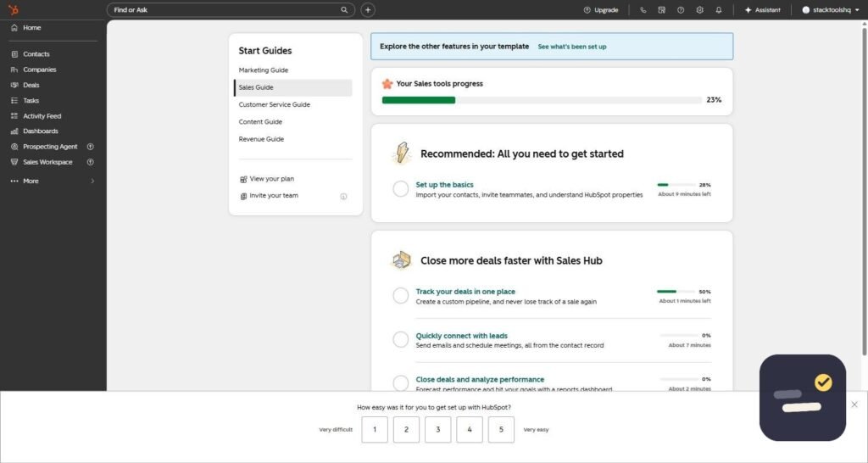Open Set up the basics link
The image size is (868, 463).
point(444,185)
